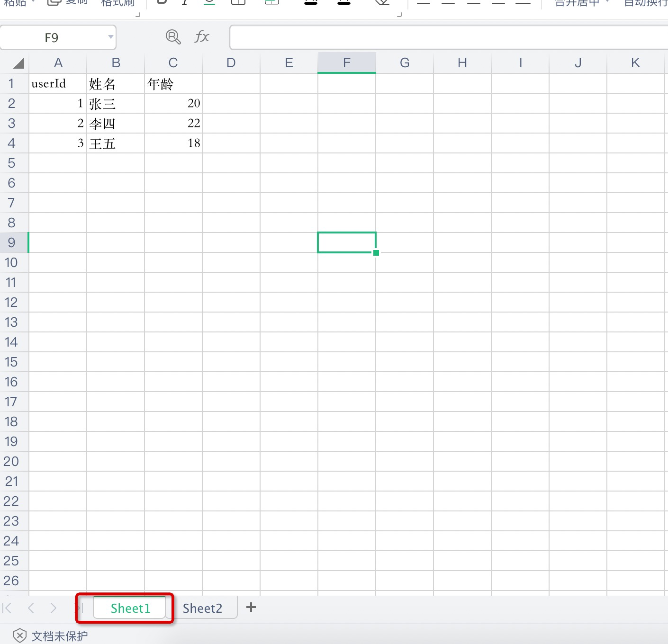668x644 pixels.
Task: Select column C header
Action: tap(173, 63)
